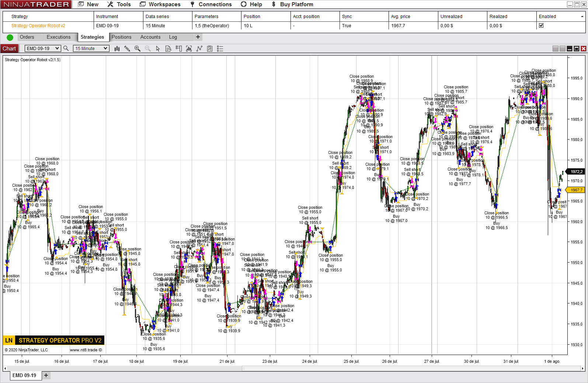The height and width of the screenshot is (383, 588).
Task: Open the Workspaces menu
Action: pos(160,4)
